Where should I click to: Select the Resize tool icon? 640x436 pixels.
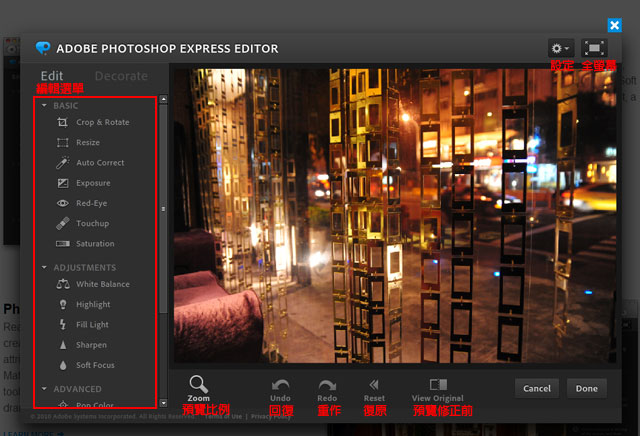click(62, 142)
